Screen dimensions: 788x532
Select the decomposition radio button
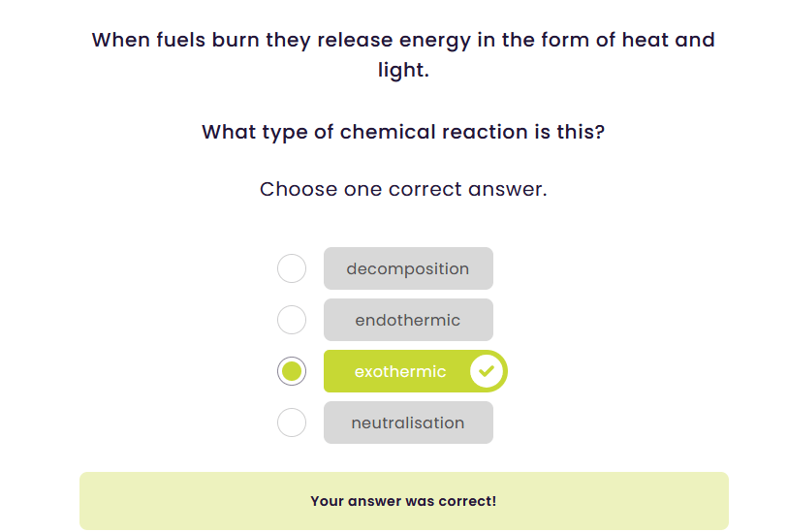(x=292, y=268)
